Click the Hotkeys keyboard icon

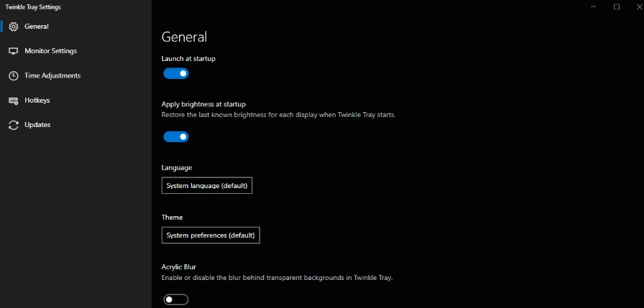(x=14, y=101)
